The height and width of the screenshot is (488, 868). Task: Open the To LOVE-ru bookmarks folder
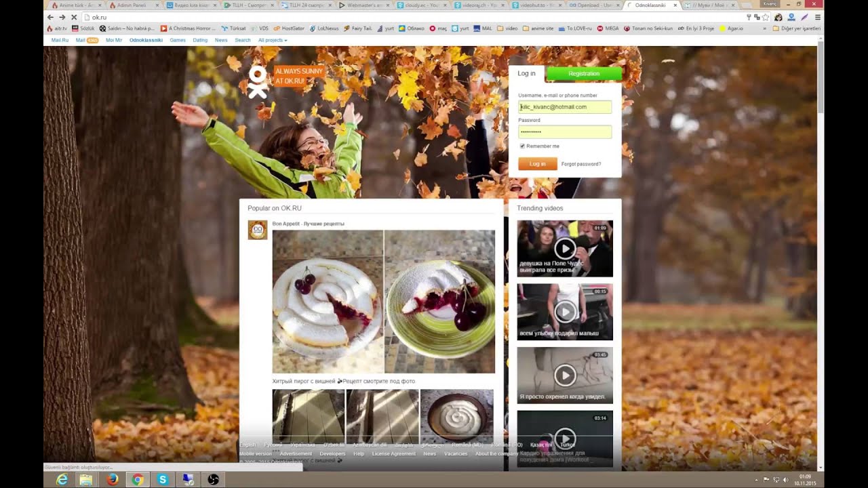coord(575,28)
